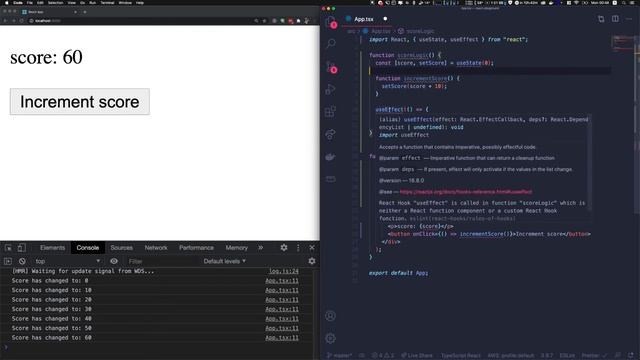Image resolution: width=640 pixels, height=360 pixels.
Task: Open App.tsx:11 link for 'changed to: 60'
Action: [x=282, y=338]
